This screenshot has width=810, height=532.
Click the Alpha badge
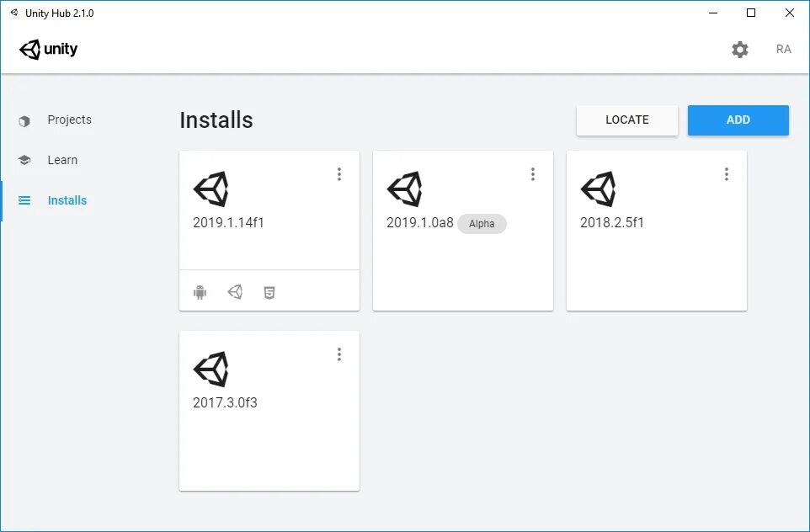[x=482, y=224]
